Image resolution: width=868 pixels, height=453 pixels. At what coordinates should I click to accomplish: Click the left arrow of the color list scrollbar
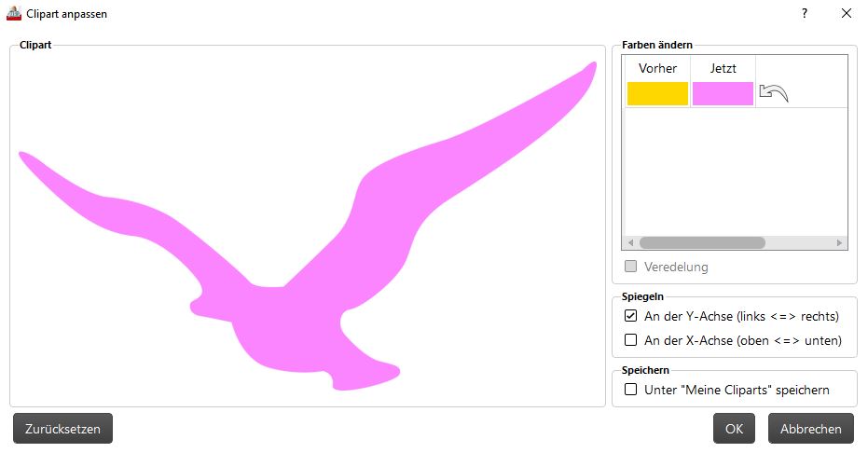(x=630, y=243)
